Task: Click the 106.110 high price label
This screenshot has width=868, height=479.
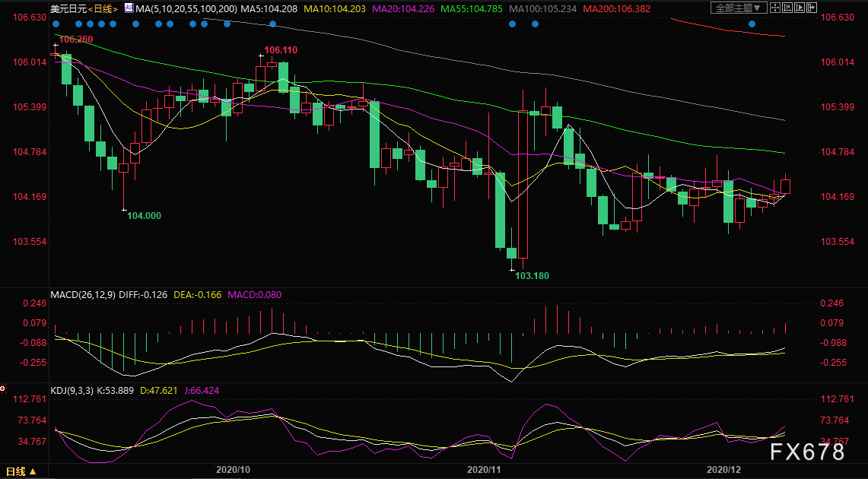Action: pyautogui.click(x=280, y=50)
